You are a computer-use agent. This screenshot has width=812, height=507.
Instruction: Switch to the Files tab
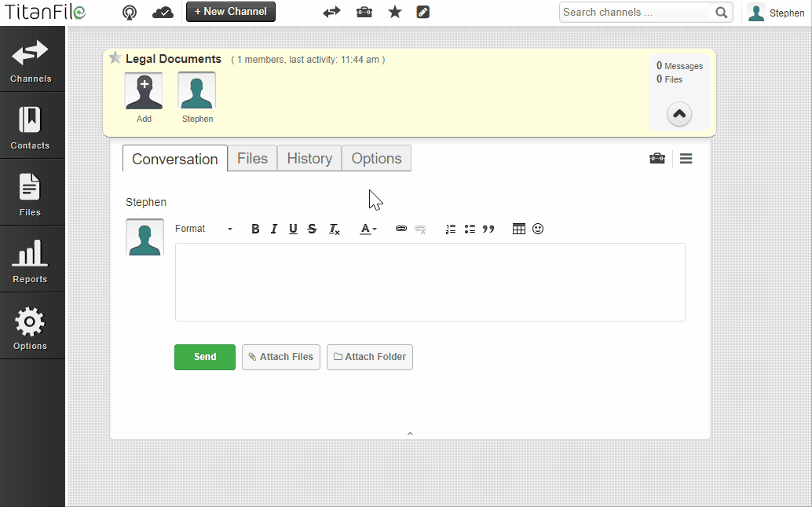point(252,158)
